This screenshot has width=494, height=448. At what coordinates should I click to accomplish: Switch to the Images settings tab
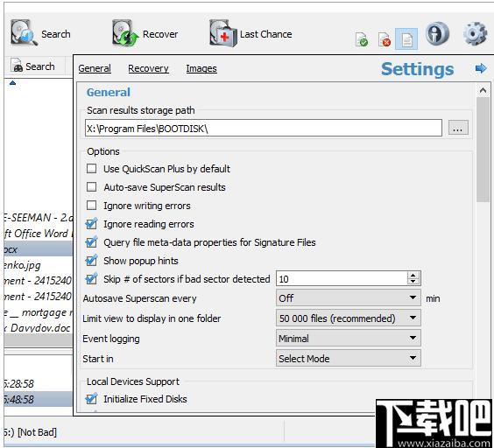pos(201,68)
